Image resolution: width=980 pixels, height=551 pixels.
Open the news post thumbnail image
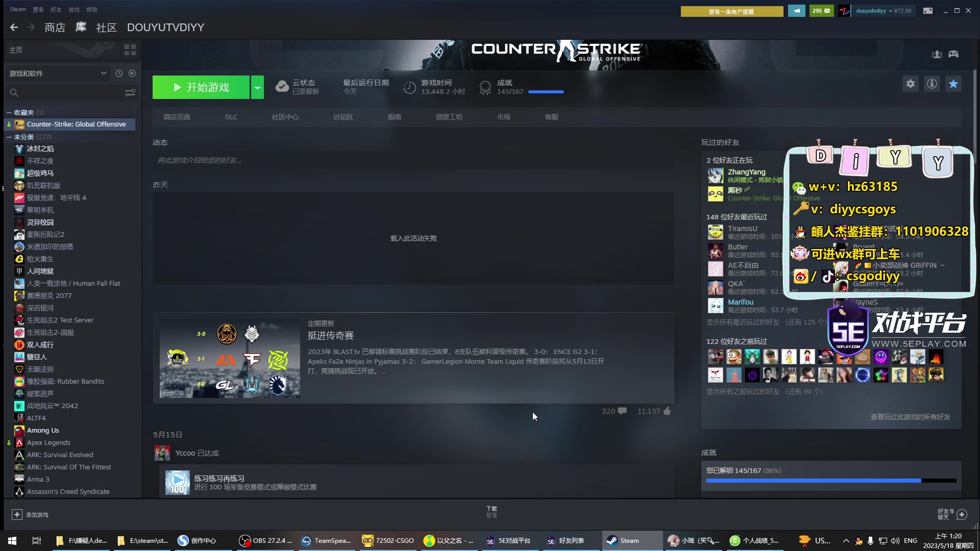click(230, 358)
